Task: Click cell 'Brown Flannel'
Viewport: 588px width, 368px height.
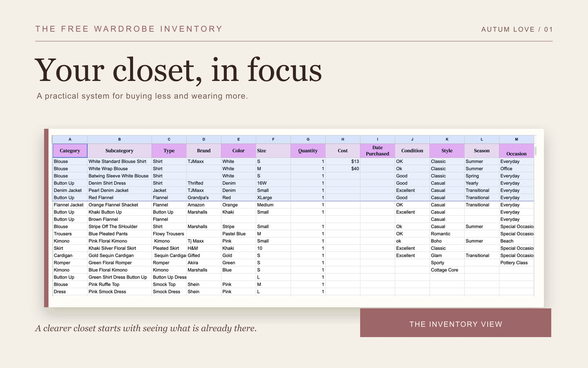Action: click(x=119, y=219)
